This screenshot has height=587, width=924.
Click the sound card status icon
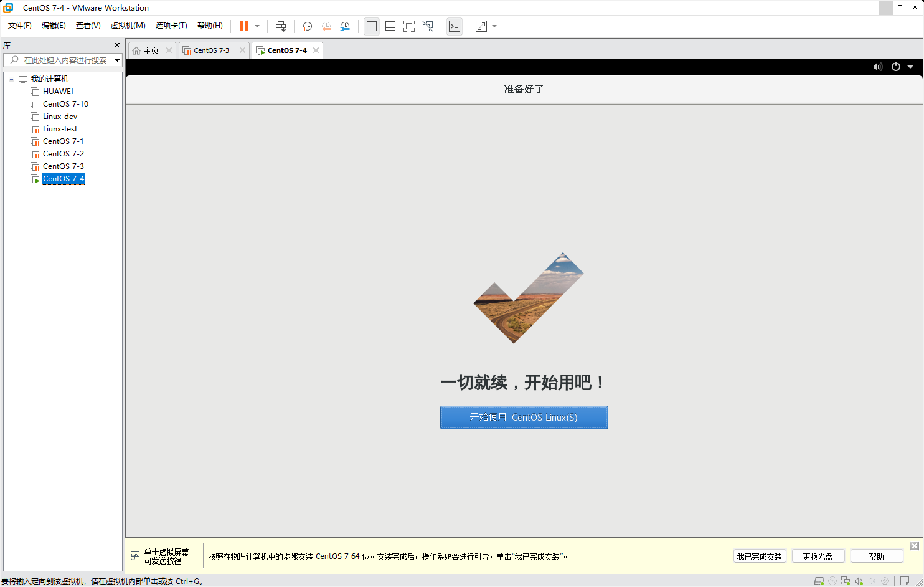pyautogui.click(x=859, y=581)
